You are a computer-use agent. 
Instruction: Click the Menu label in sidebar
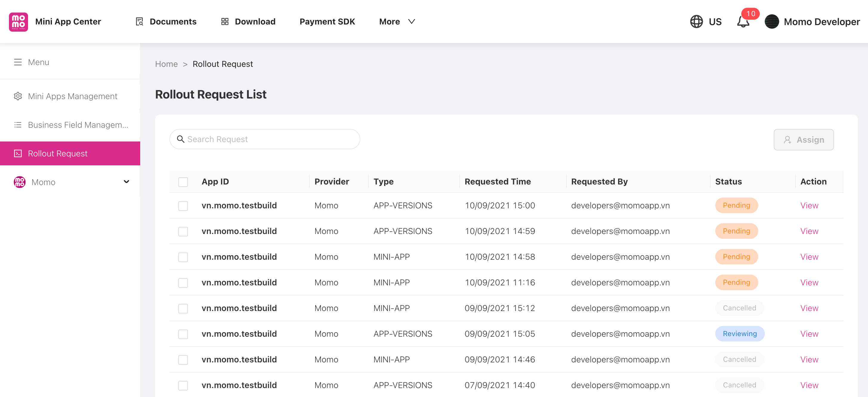click(x=38, y=62)
